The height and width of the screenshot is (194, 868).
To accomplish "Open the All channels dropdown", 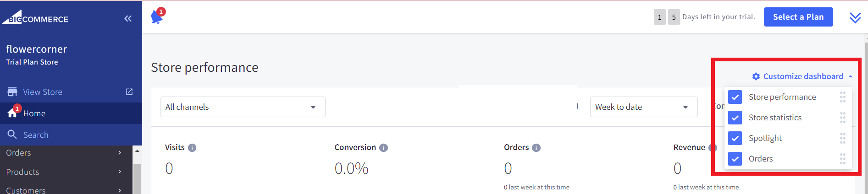I will [x=243, y=107].
